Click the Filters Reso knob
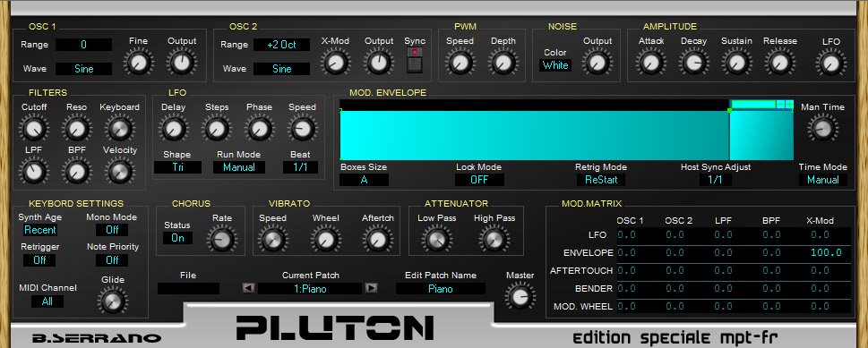Image resolution: width=868 pixels, height=348 pixels. [76, 128]
